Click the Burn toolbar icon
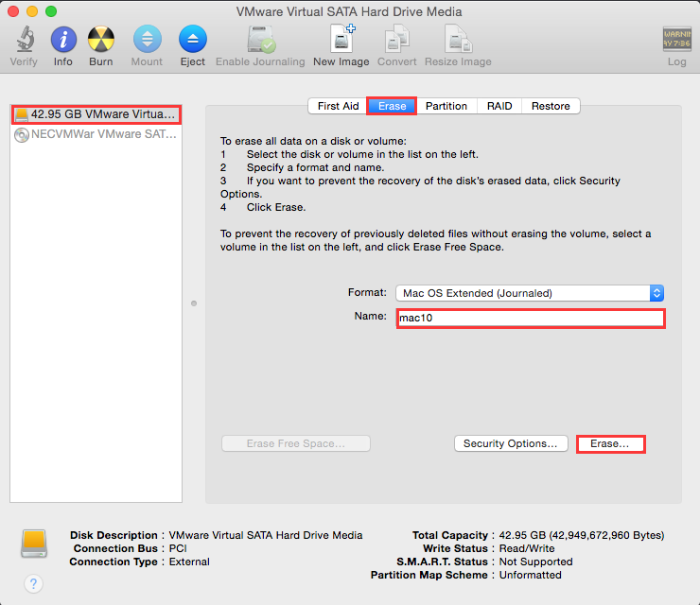The width and height of the screenshot is (700, 605). click(x=101, y=40)
